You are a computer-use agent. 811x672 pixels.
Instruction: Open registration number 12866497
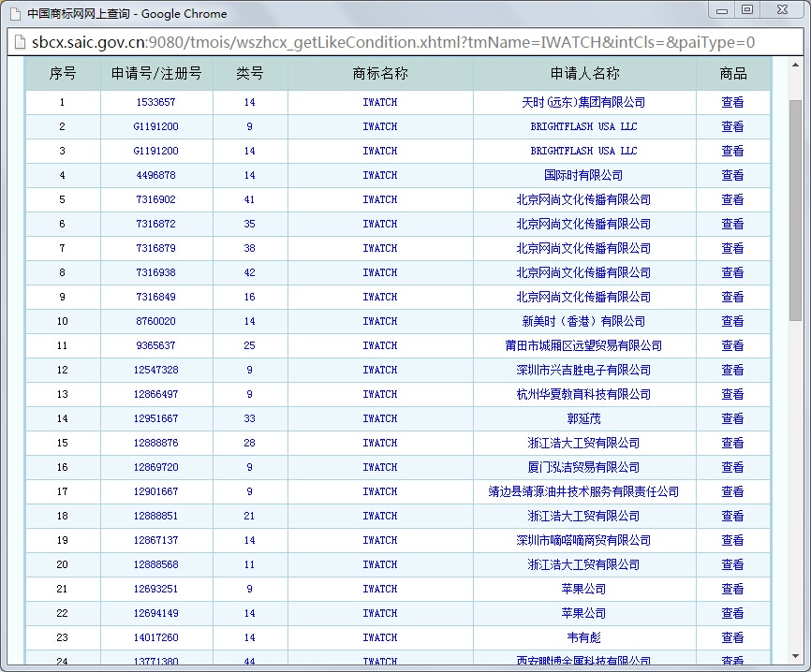pos(155,394)
